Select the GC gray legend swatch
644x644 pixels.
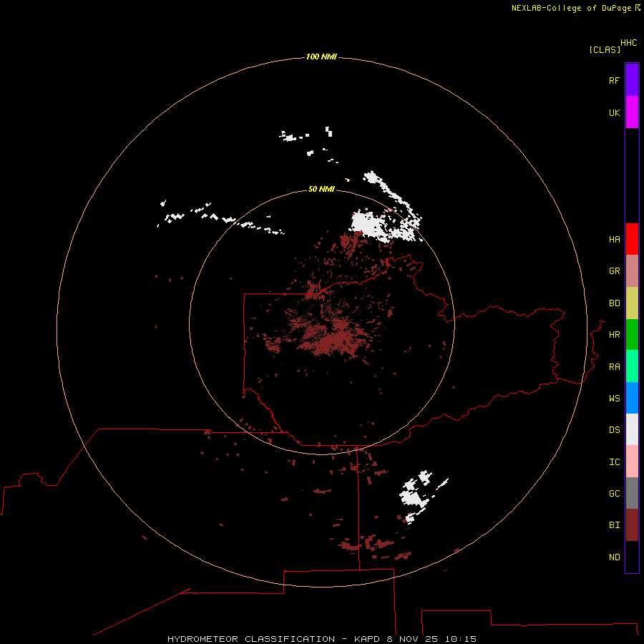[632, 493]
